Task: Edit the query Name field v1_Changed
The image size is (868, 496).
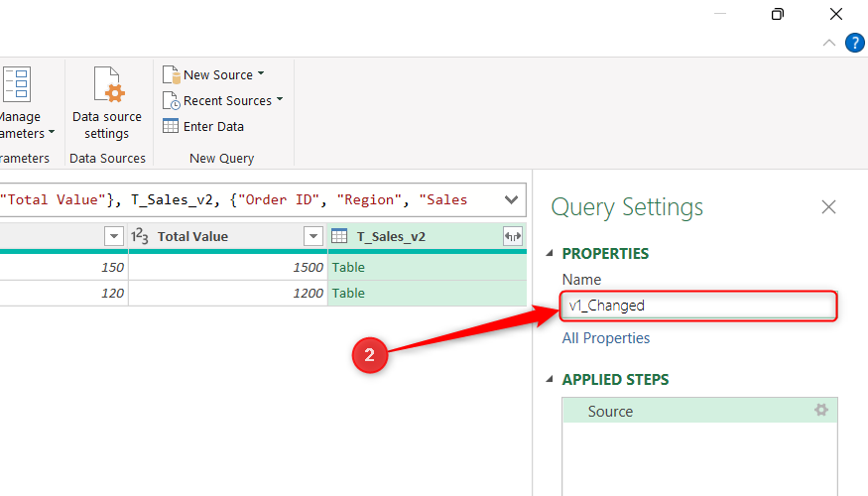Action: coord(698,306)
